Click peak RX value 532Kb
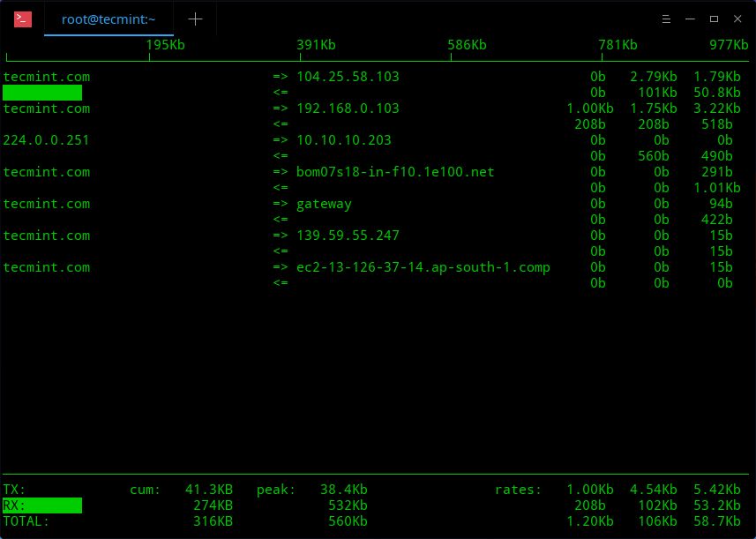Viewport: 756px width, 539px height. click(348, 505)
